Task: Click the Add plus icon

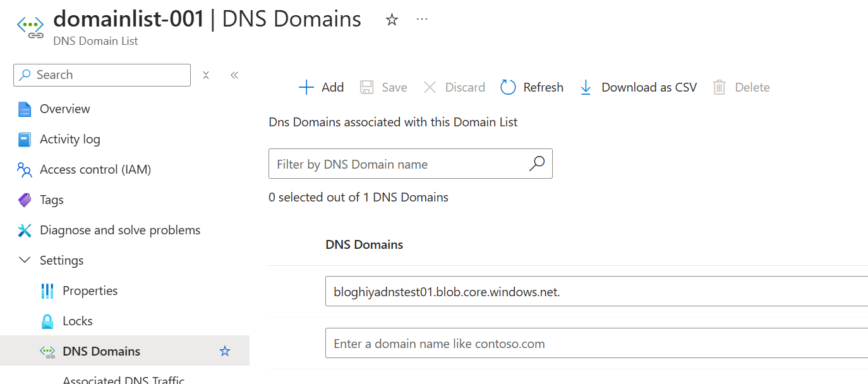Action: 306,87
